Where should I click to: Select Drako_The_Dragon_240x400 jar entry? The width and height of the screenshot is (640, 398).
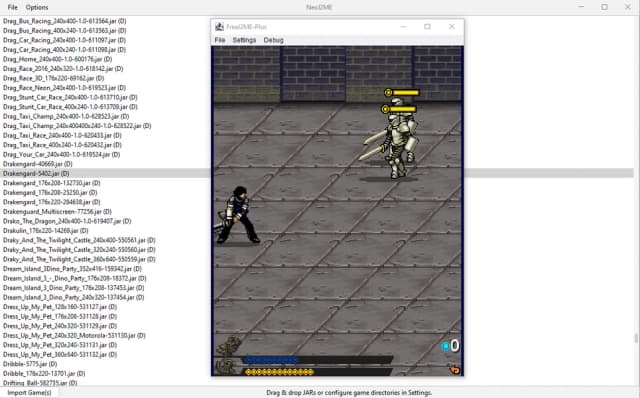67,221
